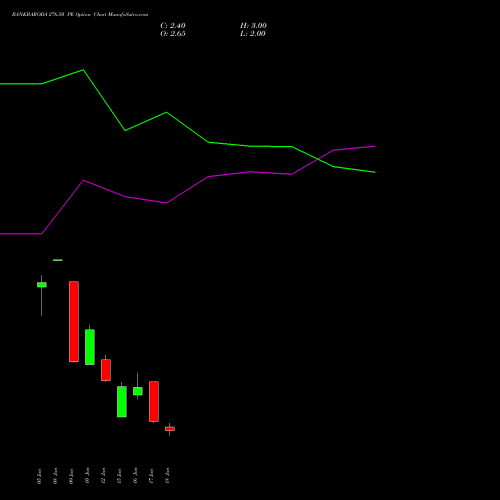The height and width of the screenshot is (500, 500).
Task: Select the red candlestick for 17 Jun
Action: (x=154, y=401)
